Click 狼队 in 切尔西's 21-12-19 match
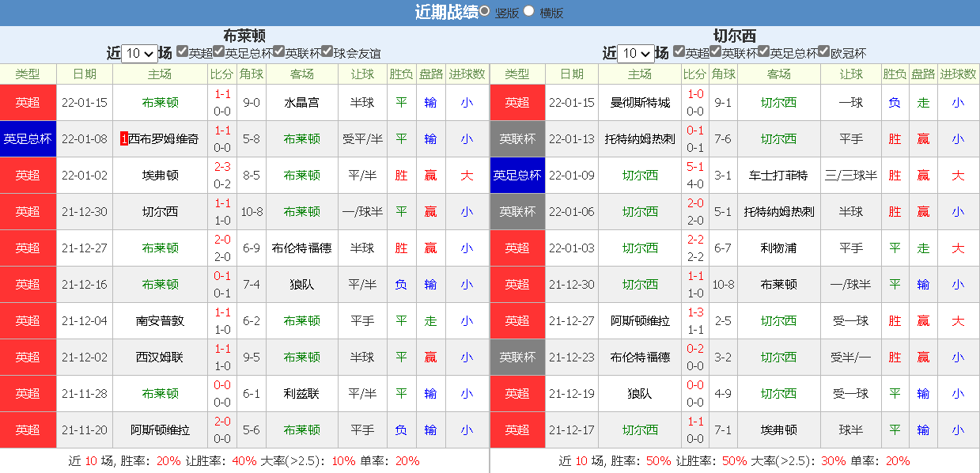Screen dimensions: 980x473 (640, 393)
